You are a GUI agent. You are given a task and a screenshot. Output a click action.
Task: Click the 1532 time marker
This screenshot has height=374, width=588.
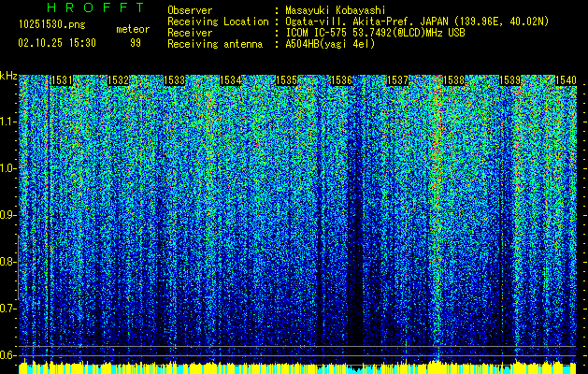[x=118, y=80]
